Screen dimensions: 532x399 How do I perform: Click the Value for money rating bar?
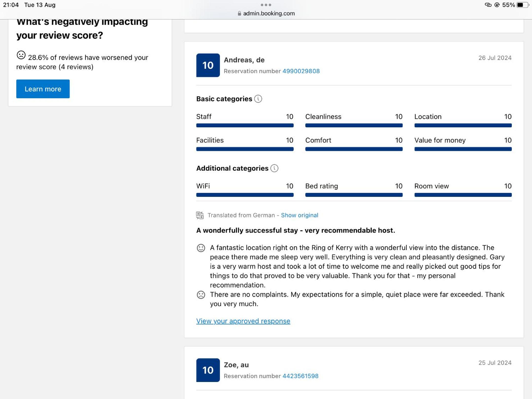tap(463, 149)
